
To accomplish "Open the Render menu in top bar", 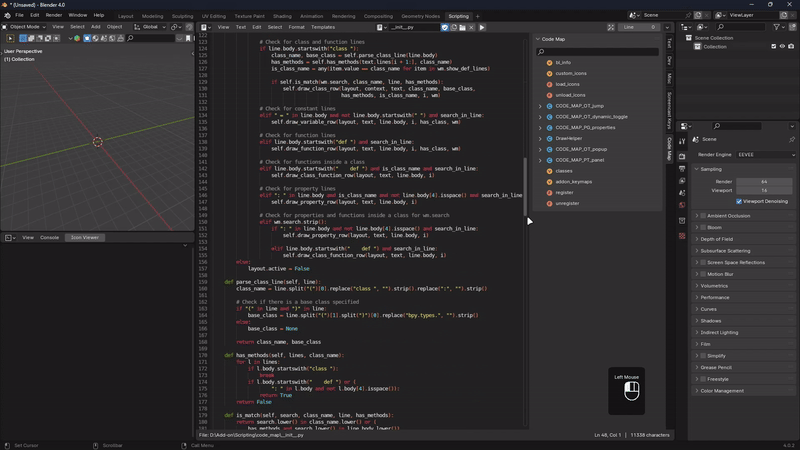I will point(54,15).
